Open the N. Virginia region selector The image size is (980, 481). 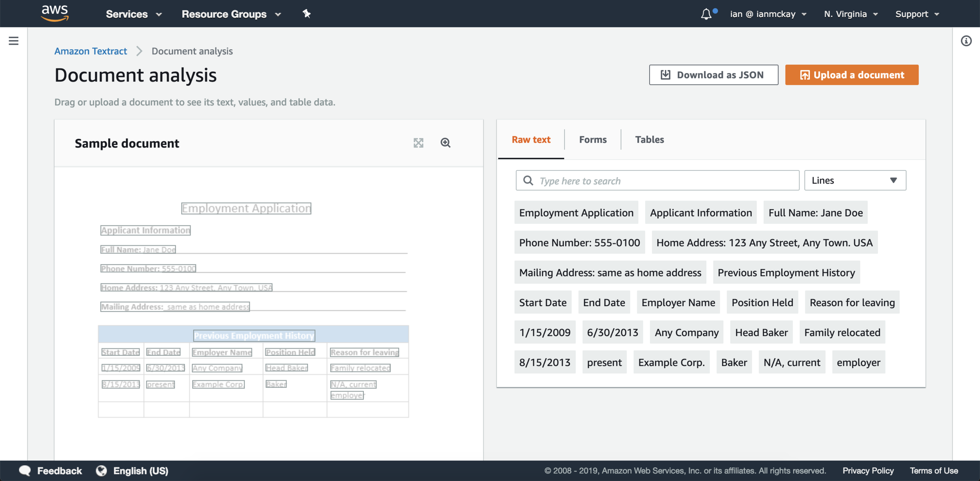tap(851, 14)
